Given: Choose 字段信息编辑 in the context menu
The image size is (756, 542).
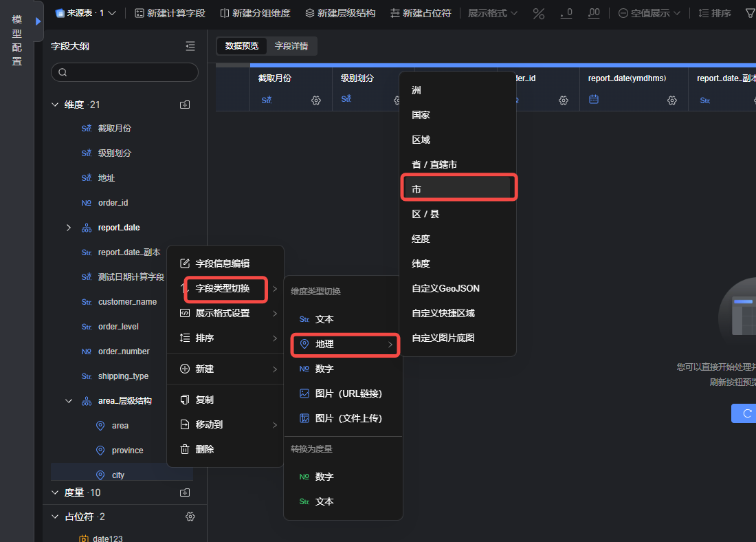Looking at the screenshot, I should tap(222, 263).
